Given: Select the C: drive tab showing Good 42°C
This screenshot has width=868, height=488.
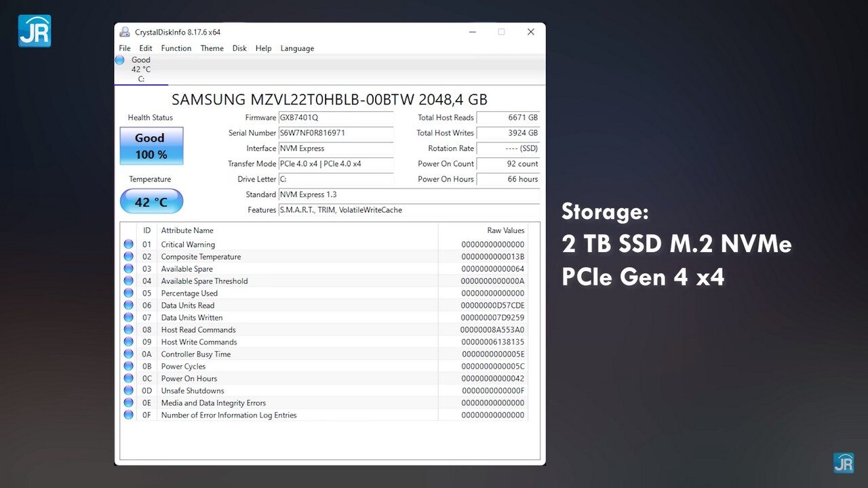Looking at the screenshot, I should [x=141, y=69].
